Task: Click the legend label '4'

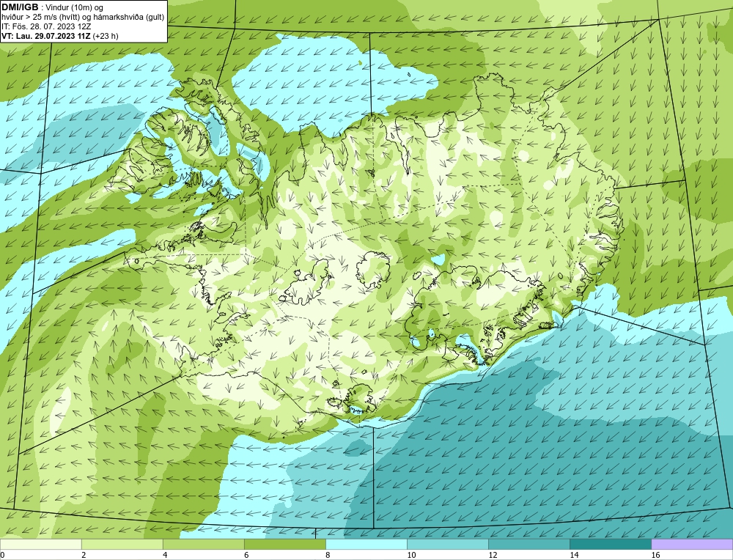Action: (165, 555)
